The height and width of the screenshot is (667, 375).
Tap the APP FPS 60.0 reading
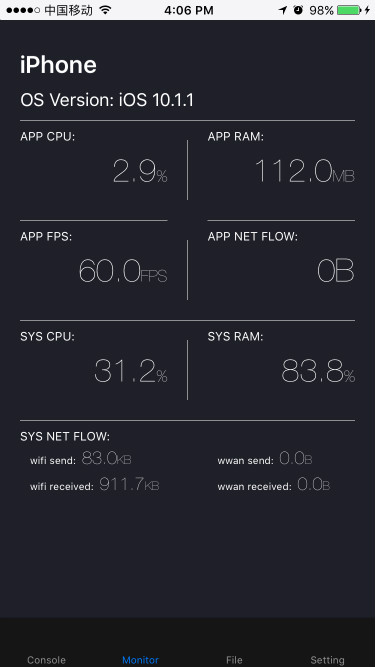click(123, 271)
